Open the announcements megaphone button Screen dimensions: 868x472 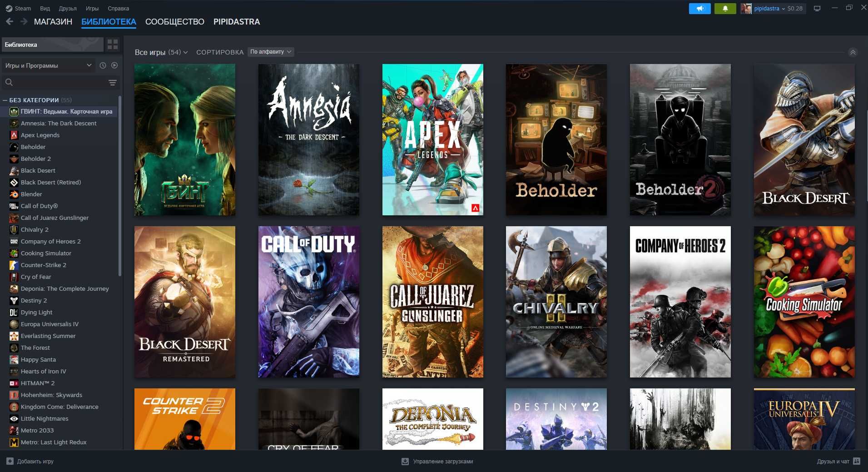pos(699,8)
